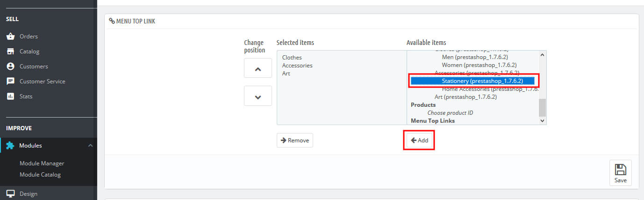Click the Orders basket icon
The image size is (644, 200).
[x=10, y=37]
